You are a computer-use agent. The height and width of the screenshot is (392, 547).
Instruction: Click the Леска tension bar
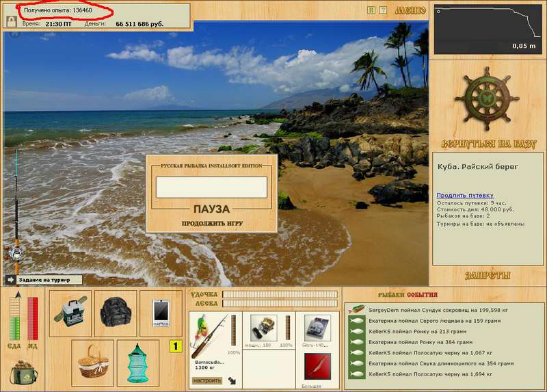(280, 303)
